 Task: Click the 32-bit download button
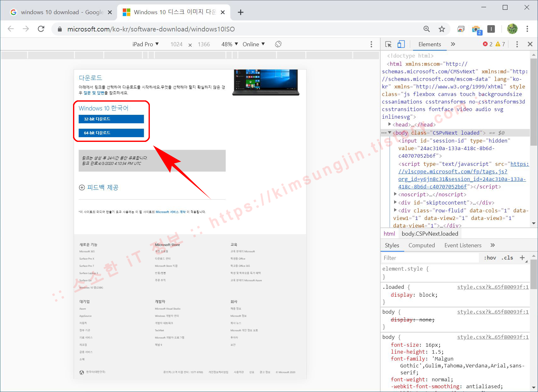click(x=111, y=119)
